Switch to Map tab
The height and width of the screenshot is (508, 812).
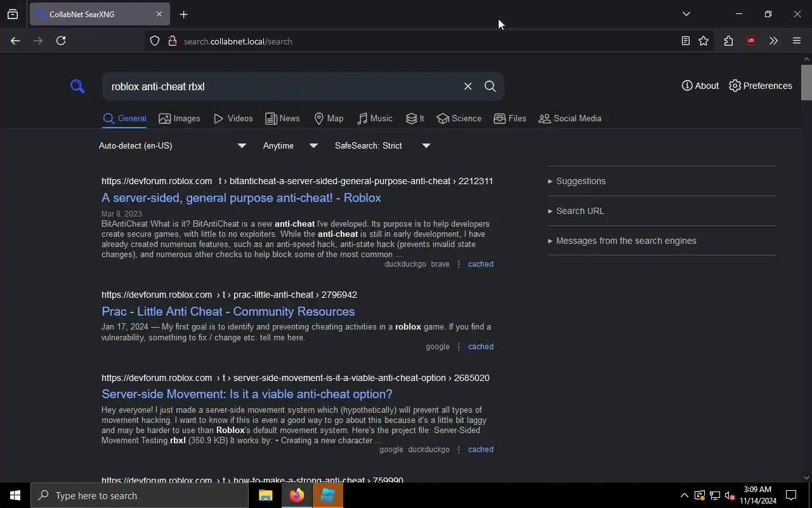(329, 118)
